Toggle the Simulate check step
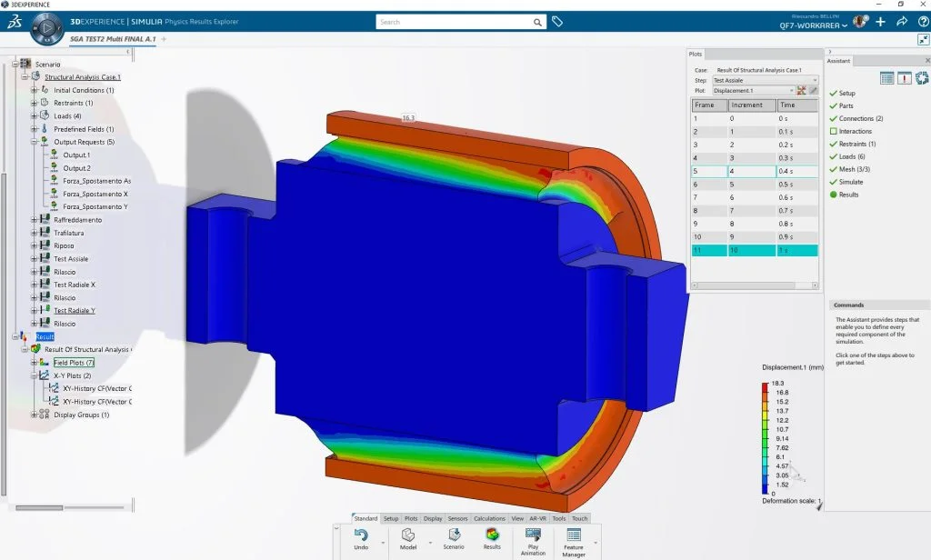Screen dimensions: 931x560 833,182
